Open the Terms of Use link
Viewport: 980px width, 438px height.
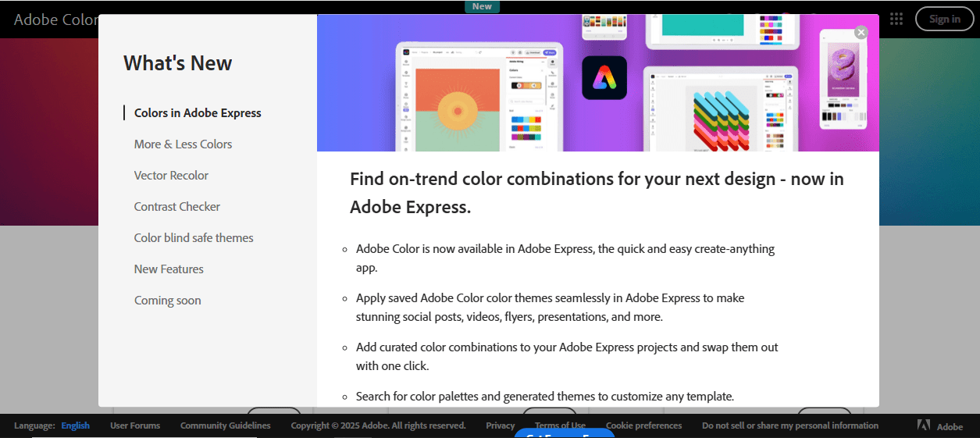pos(560,426)
